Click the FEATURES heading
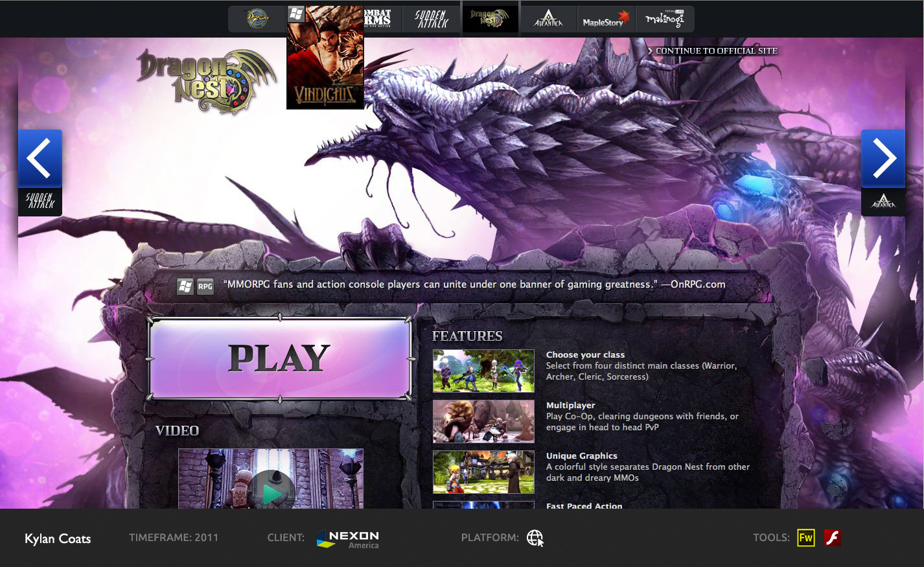This screenshot has width=924, height=567. point(467,336)
